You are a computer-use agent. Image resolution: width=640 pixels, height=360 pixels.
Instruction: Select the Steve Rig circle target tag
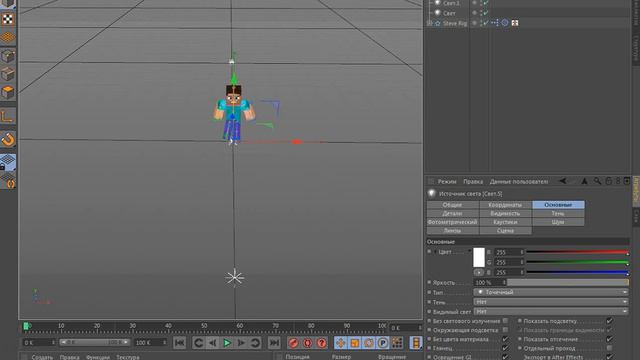pos(505,23)
